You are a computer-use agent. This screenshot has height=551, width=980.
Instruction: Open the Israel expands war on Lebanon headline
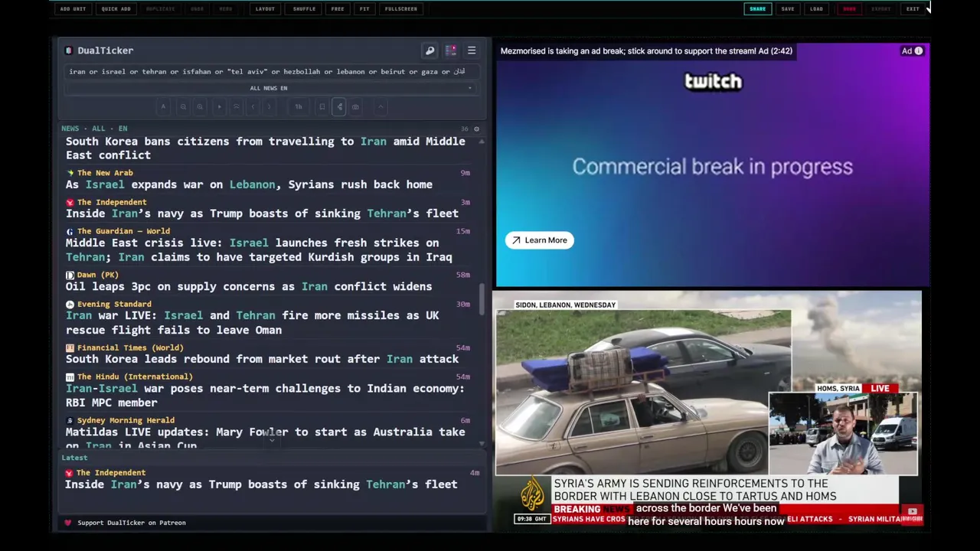pyautogui.click(x=249, y=184)
